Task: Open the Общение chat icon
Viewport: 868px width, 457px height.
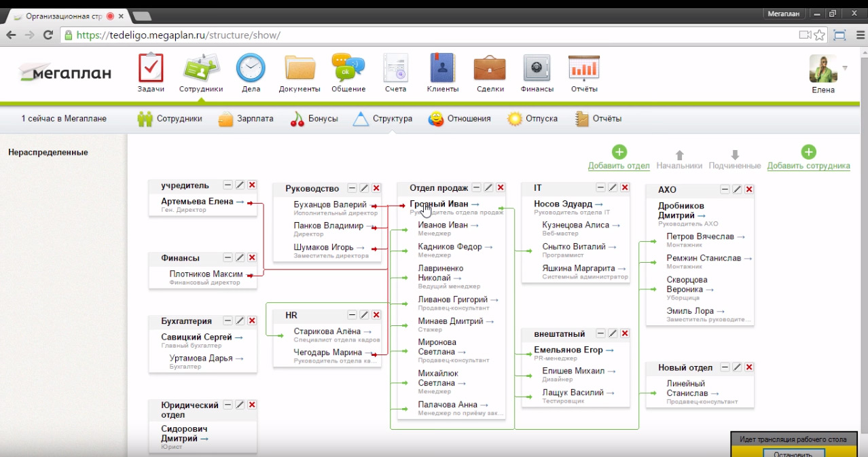Action: (348, 69)
